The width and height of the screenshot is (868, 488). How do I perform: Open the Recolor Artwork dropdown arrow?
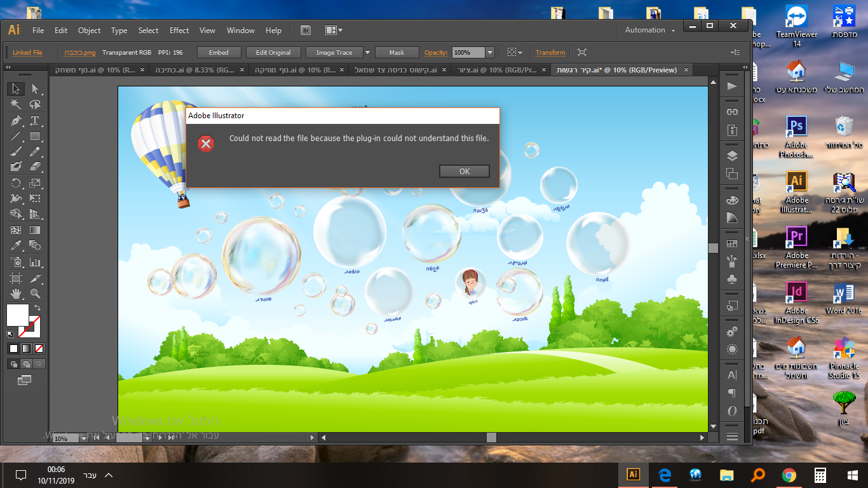[520, 53]
